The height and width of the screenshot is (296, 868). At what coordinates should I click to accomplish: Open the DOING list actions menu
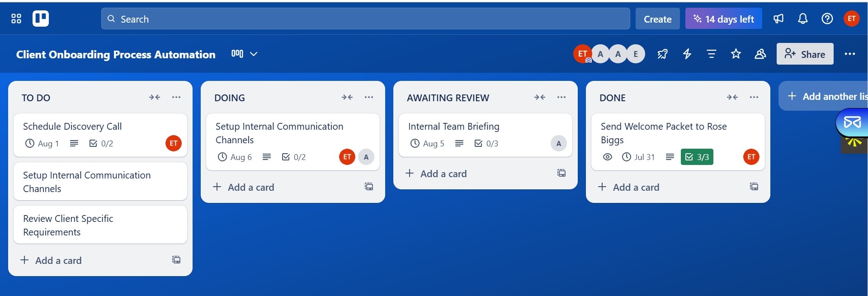369,97
